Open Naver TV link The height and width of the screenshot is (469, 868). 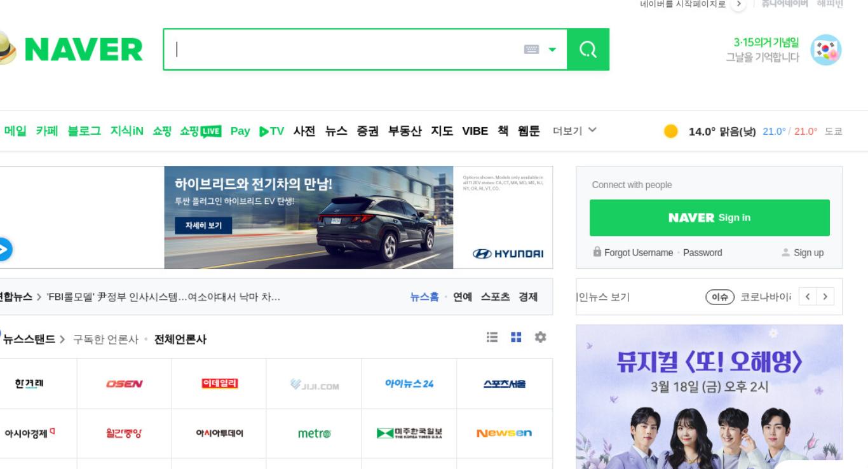point(271,131)
